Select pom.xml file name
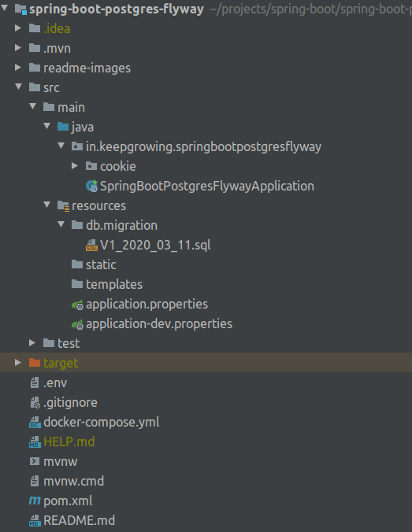The image size is (412, 532). pyautogui.click(x=68, y=501)
